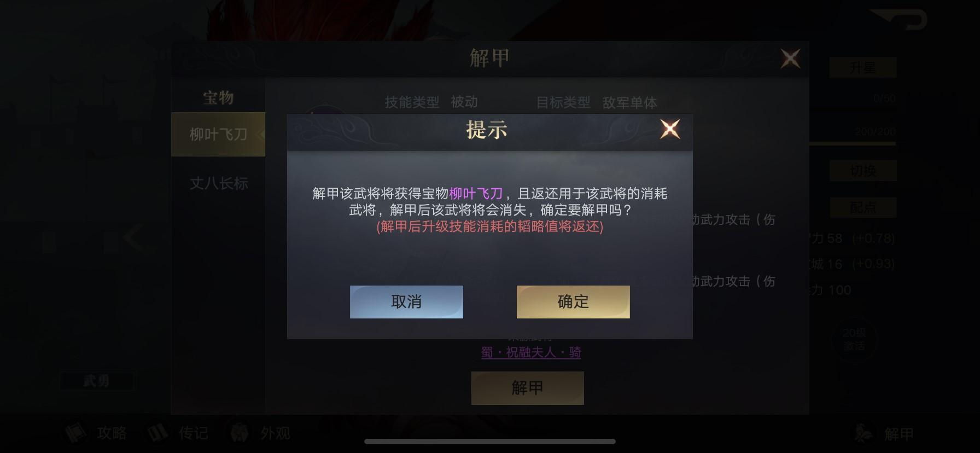980x453 pixels.
Task: Close the 提示 dialog with X icon
Action: pyautogui.click(x=670, y=130)
